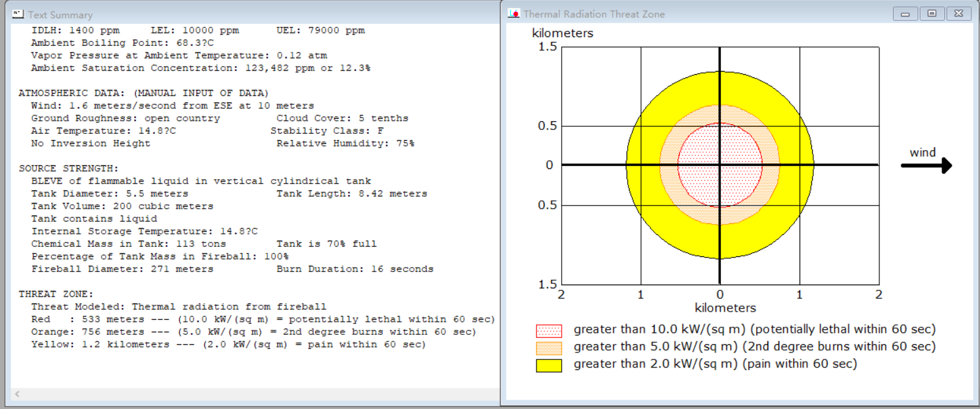This screenshot has height=409, width=980.
Task: Click the BLEVE of flammable liquid line
Action: click(x=201, y=181)
